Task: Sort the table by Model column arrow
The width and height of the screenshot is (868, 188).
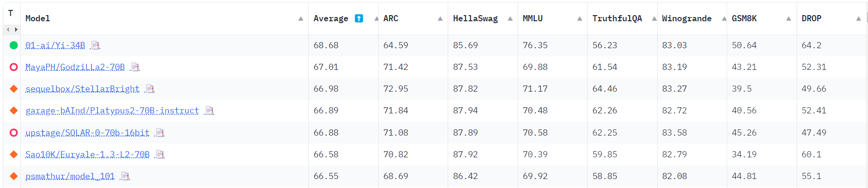Action: point(301,19)
